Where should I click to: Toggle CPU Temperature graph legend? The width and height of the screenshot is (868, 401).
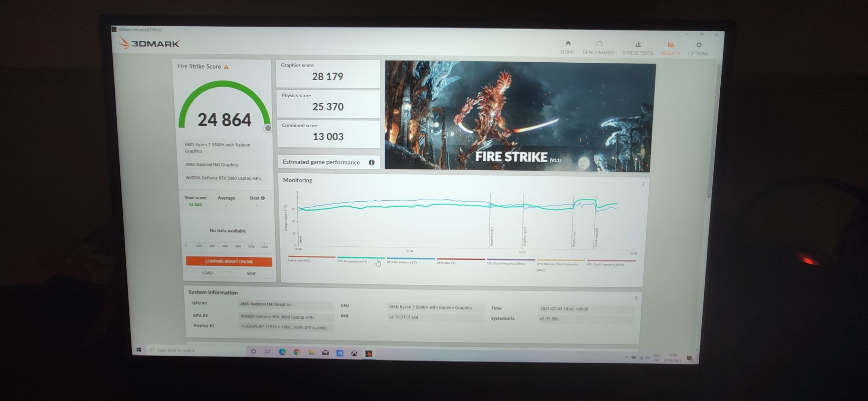point(360,260)
